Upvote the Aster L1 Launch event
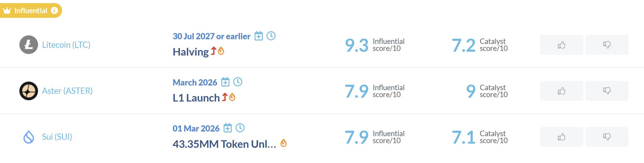Image resolution: width=644 pixels, height=163 pixels. 561,91
